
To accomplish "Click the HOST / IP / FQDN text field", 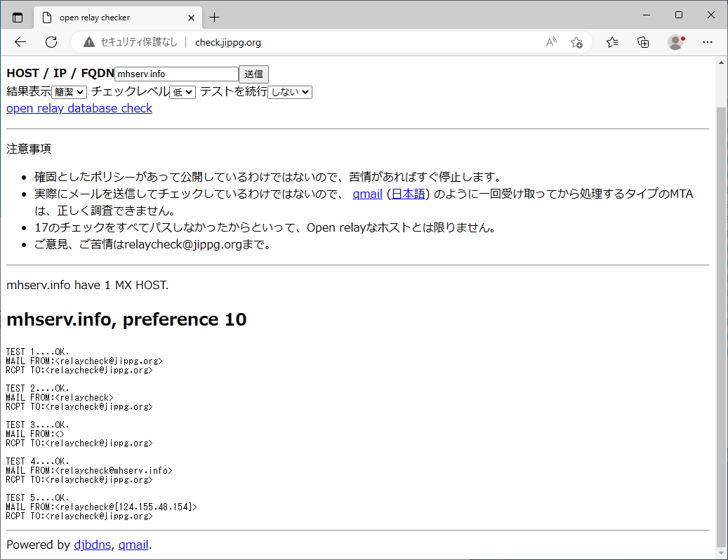I will [x=176, y=74].
